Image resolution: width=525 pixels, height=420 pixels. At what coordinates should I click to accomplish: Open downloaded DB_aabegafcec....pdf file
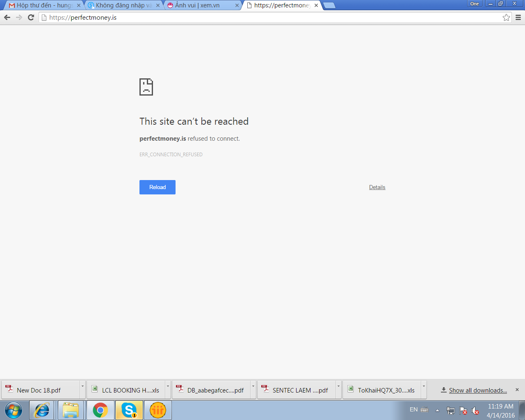[x=211, y=390]
